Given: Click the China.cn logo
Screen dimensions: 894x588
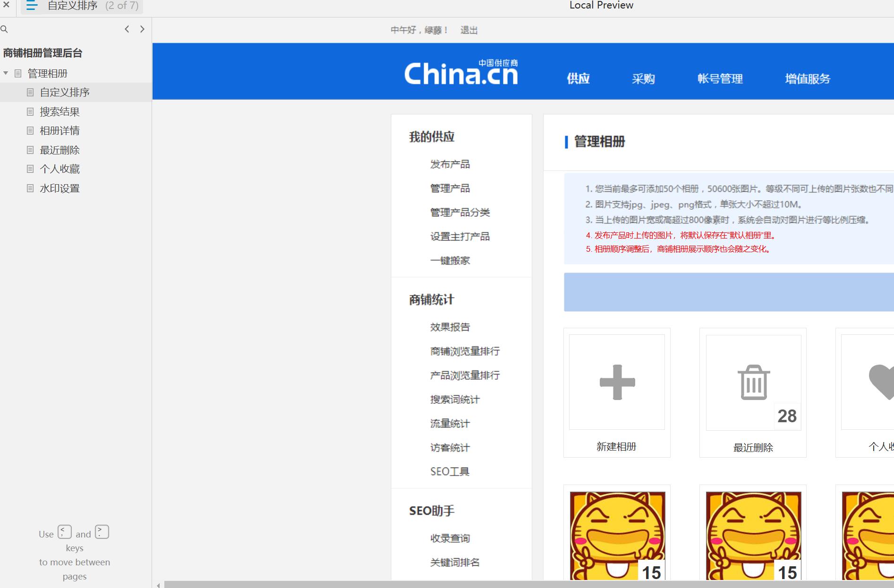Looking at the screenshot, I should coord(461,73).
